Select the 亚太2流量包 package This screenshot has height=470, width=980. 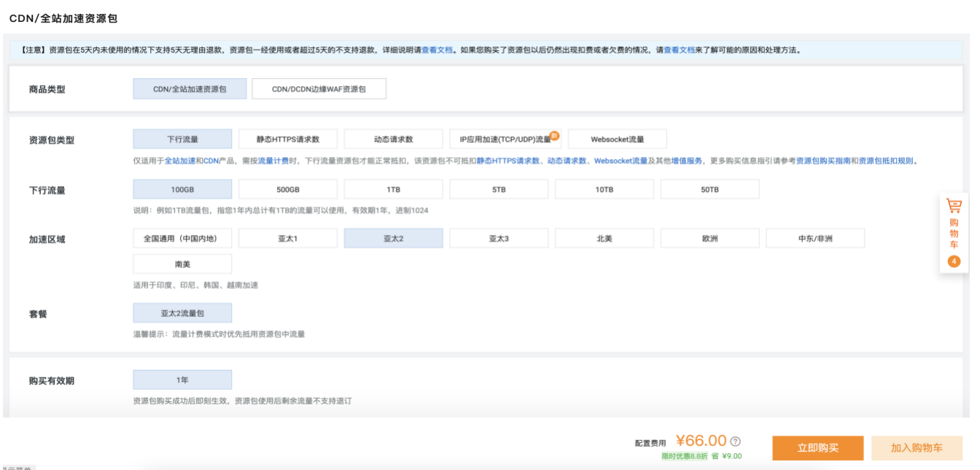click(182, 313)
